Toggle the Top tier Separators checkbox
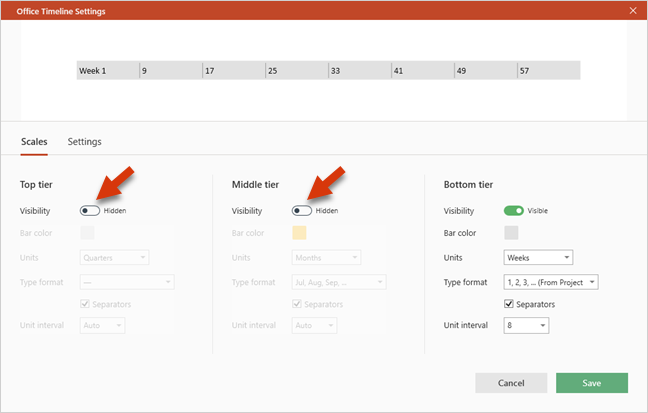Viewport: 648px width, 413px height. [85, 304]
